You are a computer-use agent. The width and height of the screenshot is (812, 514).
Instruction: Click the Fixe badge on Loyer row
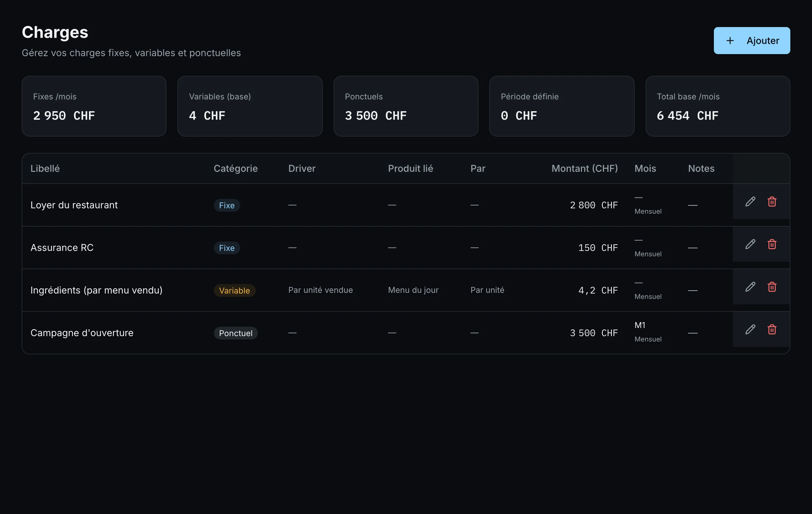[x=227, y=205]
